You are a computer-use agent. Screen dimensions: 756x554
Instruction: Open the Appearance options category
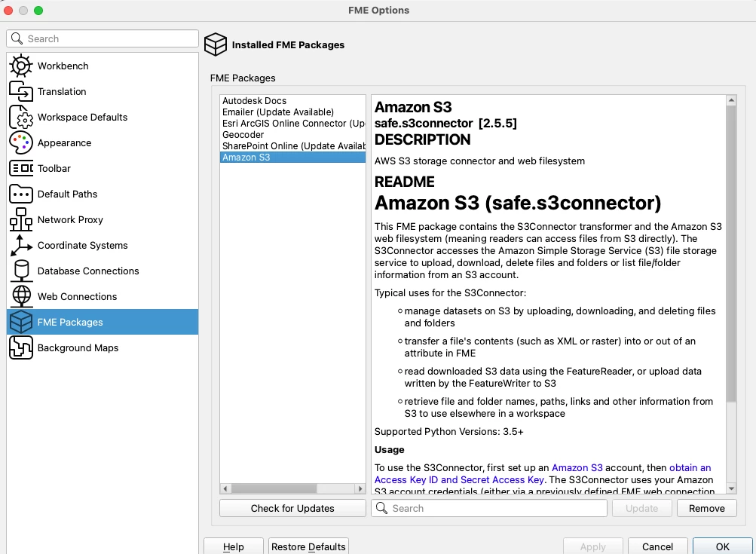[x=103, y=142]
